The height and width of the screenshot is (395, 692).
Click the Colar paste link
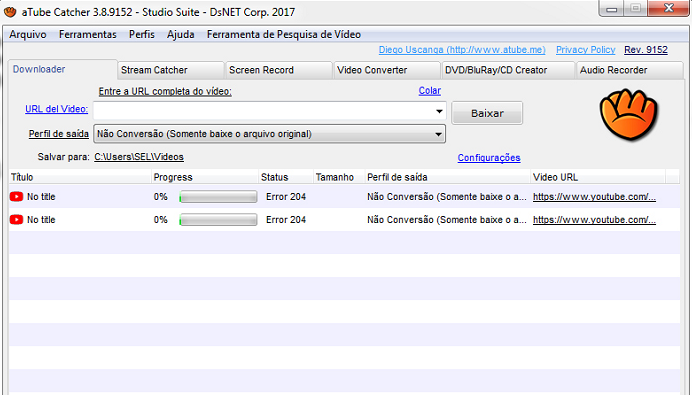pos(429,90)
